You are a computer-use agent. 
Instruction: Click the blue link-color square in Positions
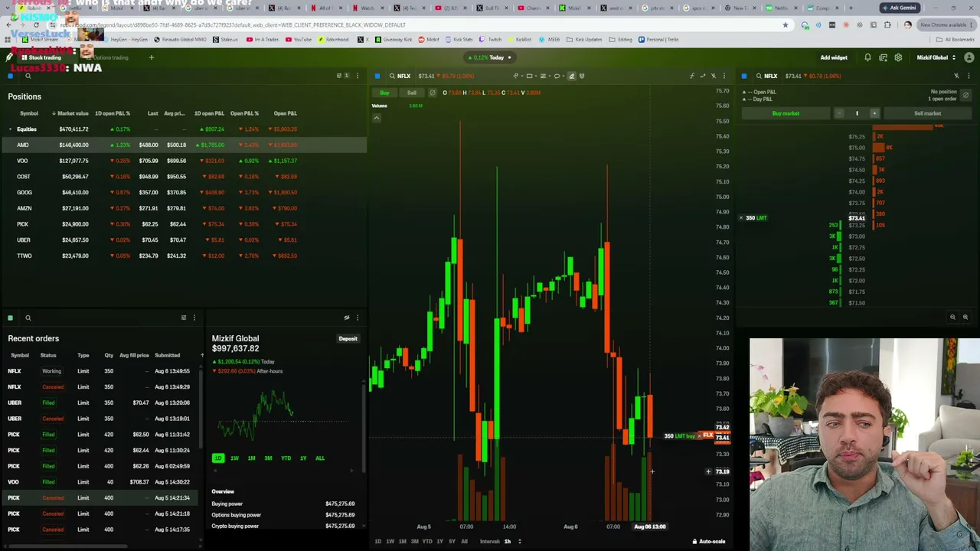10,76
